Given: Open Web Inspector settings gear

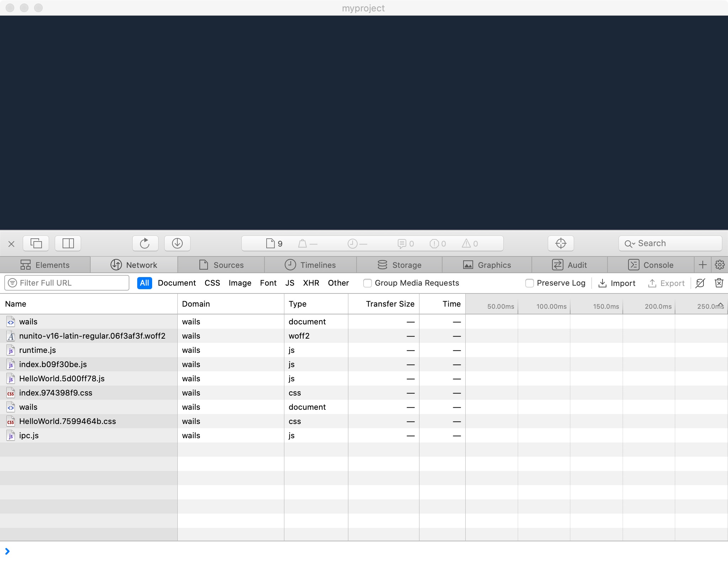Looking at the screenshot, I should 719,265.
